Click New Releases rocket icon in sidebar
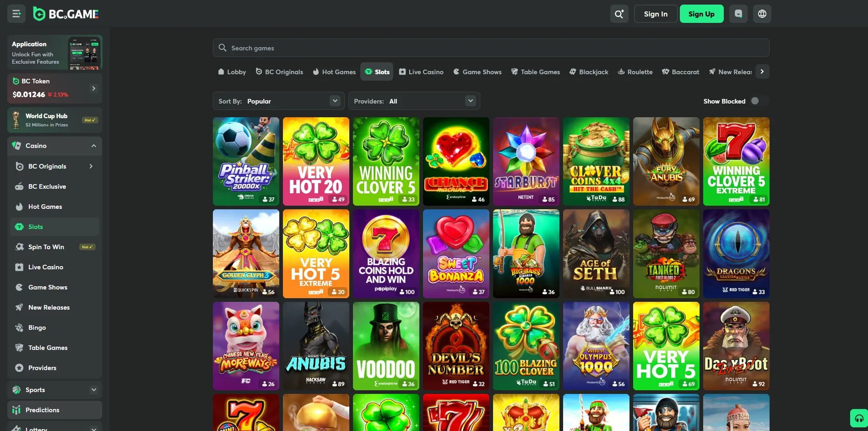The image size is (868, 431). (x=19, y=307)
